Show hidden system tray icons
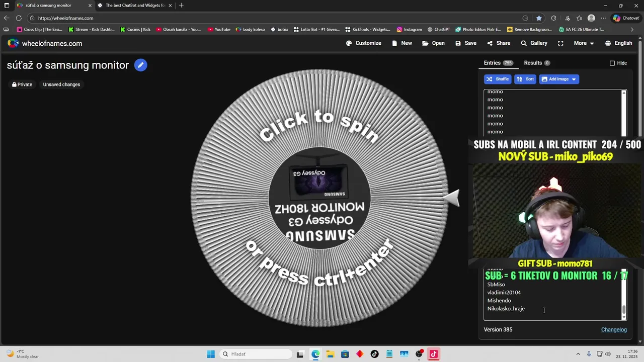 578,354
